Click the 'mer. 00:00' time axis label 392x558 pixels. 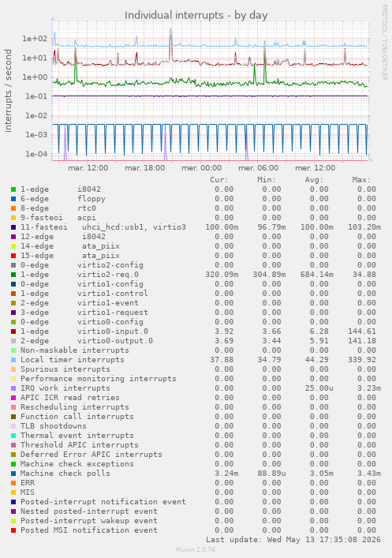(x=202, y=168)
